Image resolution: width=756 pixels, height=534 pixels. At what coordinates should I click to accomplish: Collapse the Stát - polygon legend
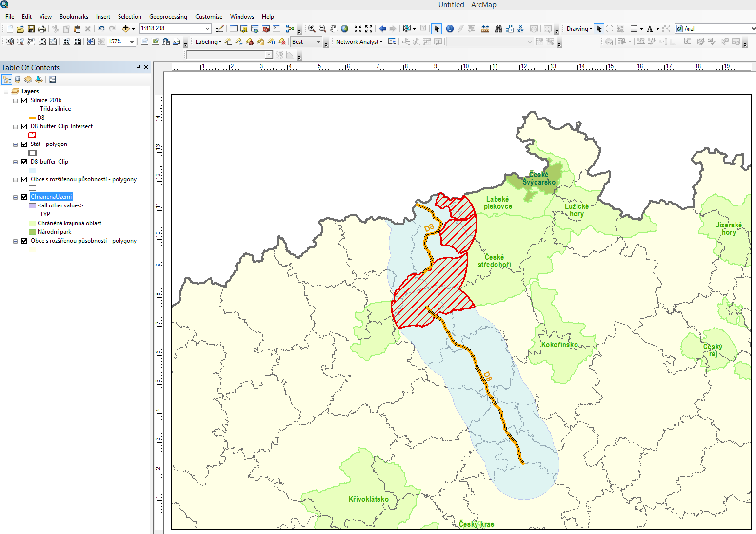pos(15,144)
